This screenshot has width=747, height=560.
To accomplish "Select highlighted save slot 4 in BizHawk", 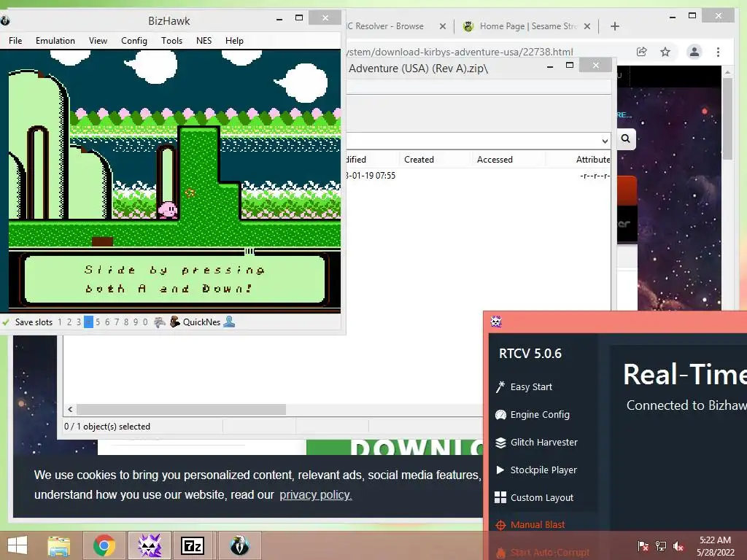I will [88, 322].
